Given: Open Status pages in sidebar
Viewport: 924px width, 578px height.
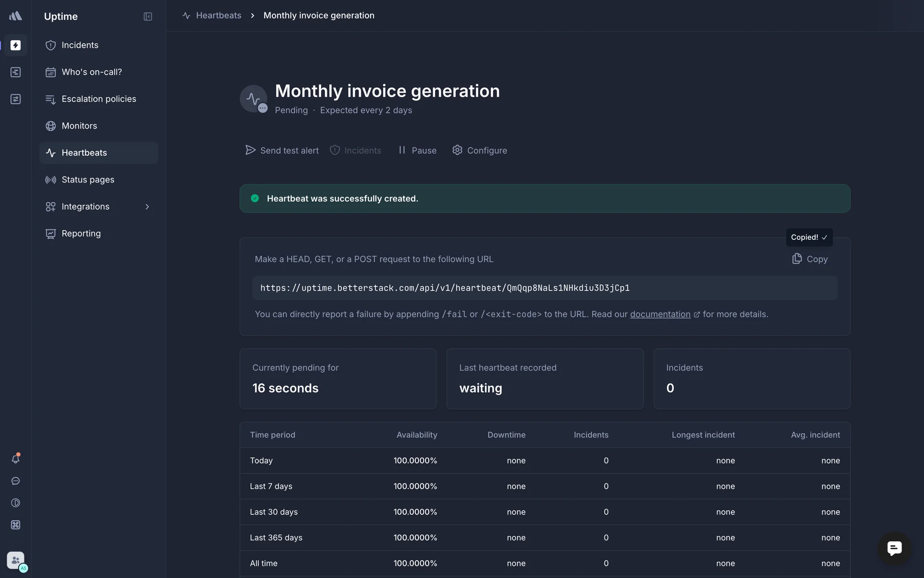Looking at the screenshot, I should [88, 180].
